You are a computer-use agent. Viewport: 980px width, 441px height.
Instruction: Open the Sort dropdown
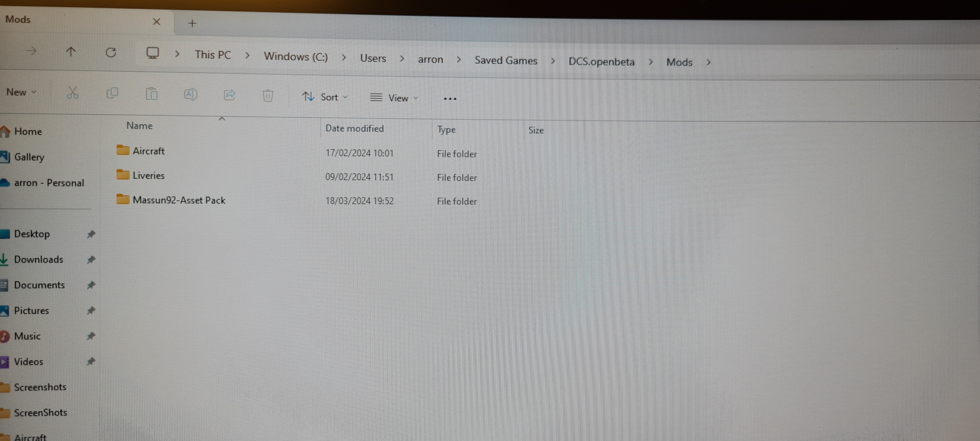click(324, 97)
